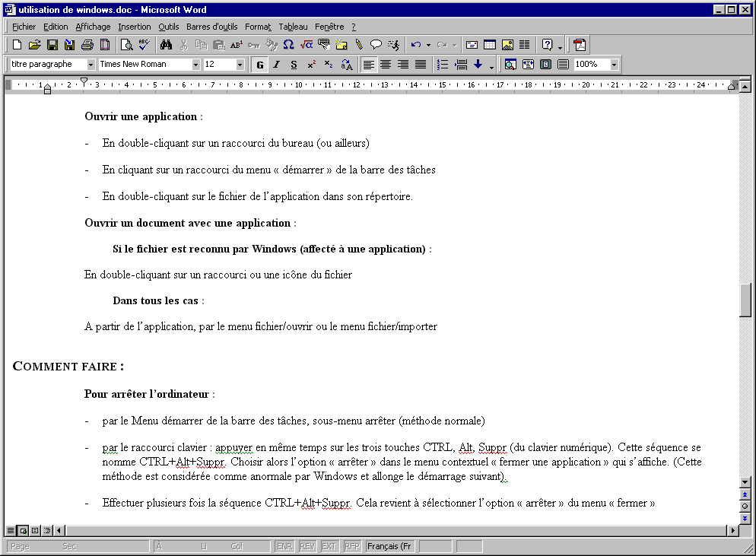The height and width of the screenshot is (556, 756).
Task: Click the speech bubble comment icon
Action: click(x=376, y=46)
